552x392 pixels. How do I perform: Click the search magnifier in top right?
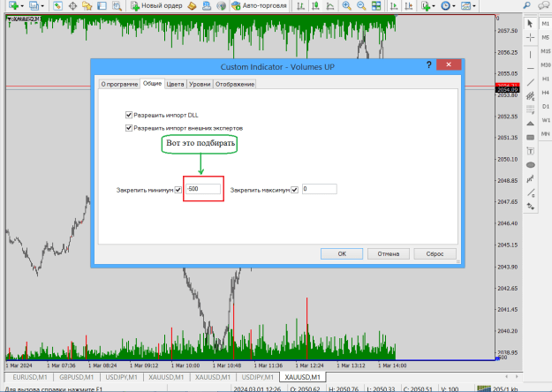(x=527, y=5)
